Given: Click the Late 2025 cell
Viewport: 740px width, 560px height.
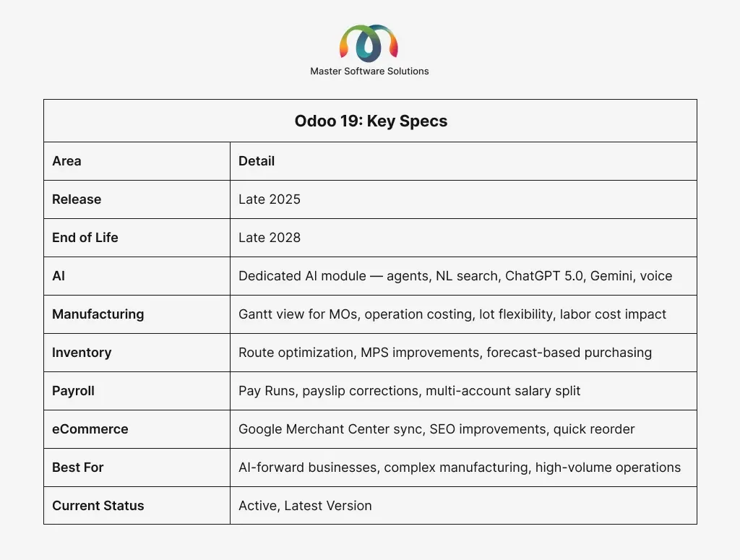Looking at the screenshot, I should (270, 199).
